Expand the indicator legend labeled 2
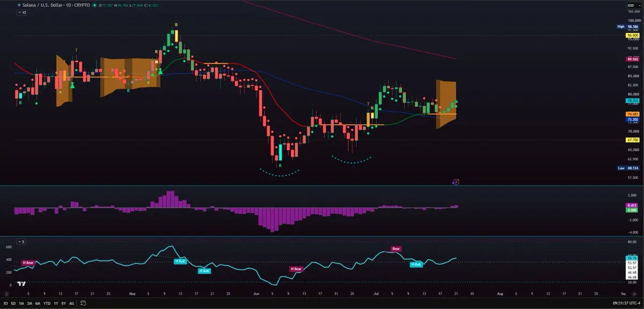 (21, 242)
